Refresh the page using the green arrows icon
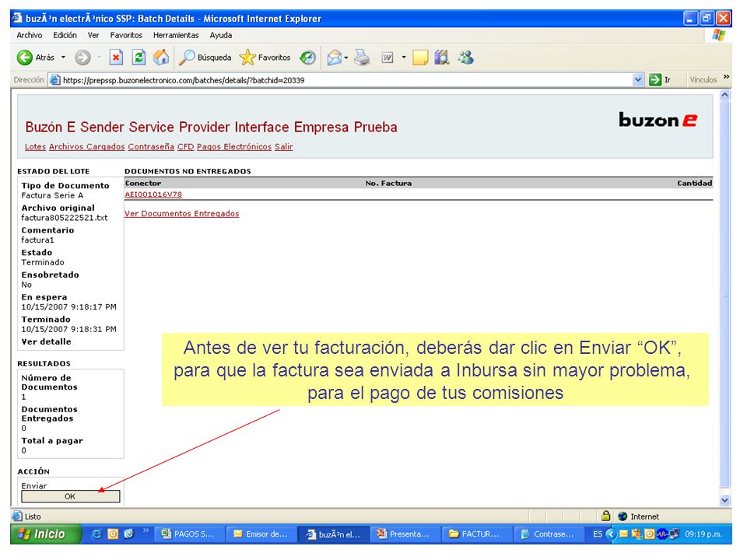The width and height of the screenshot is (747, 560). [x=139, y=58]
